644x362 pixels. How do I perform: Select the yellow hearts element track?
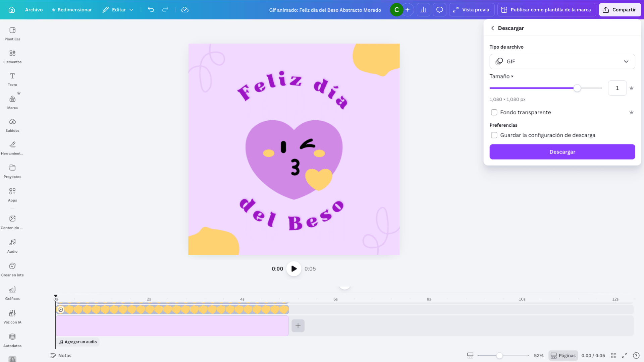point(172,309)
